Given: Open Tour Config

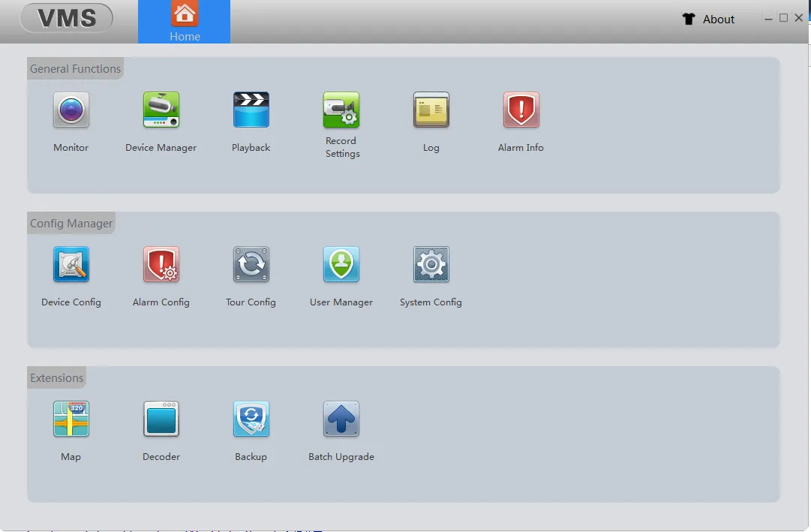Looking at the screenshot, I should (251, 265).
